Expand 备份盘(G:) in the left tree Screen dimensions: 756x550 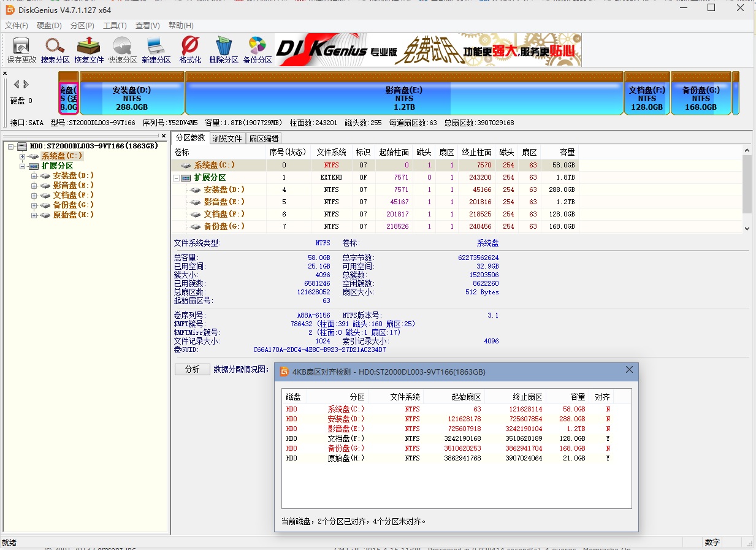34,205
